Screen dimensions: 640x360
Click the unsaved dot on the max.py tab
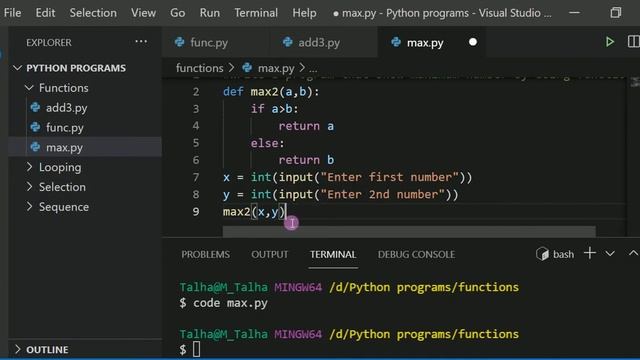point(473,42)
